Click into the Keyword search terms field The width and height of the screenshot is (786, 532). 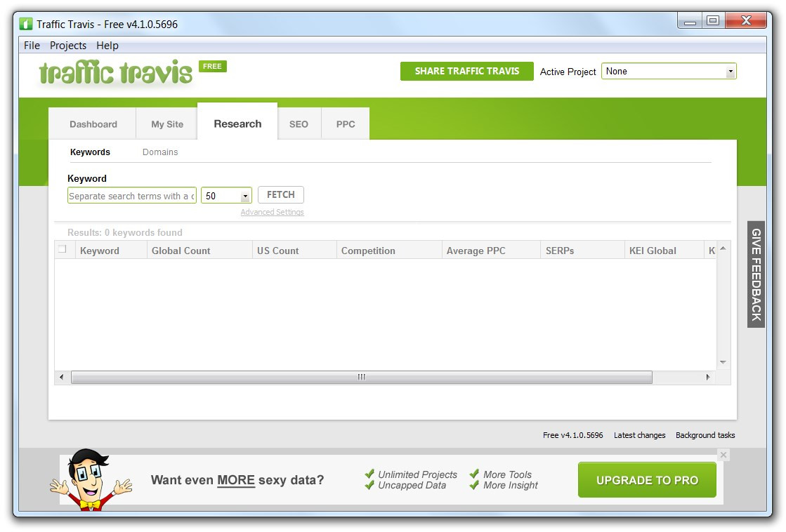(132, 195)
